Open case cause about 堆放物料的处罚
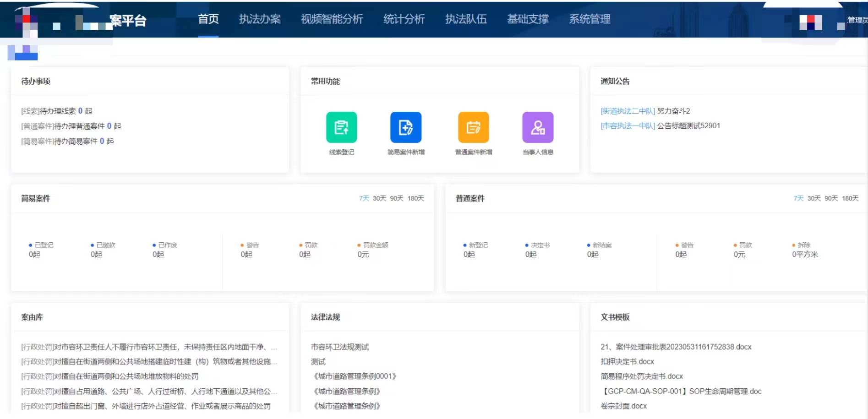The image size is (868, 419). 110,376
